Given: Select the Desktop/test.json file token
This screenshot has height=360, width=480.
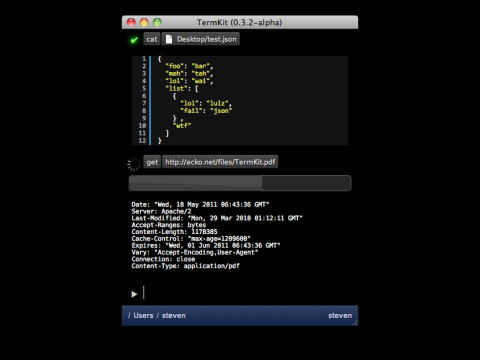Looking at the screenshot, I should pyautogui.click(x=201, y=39).
